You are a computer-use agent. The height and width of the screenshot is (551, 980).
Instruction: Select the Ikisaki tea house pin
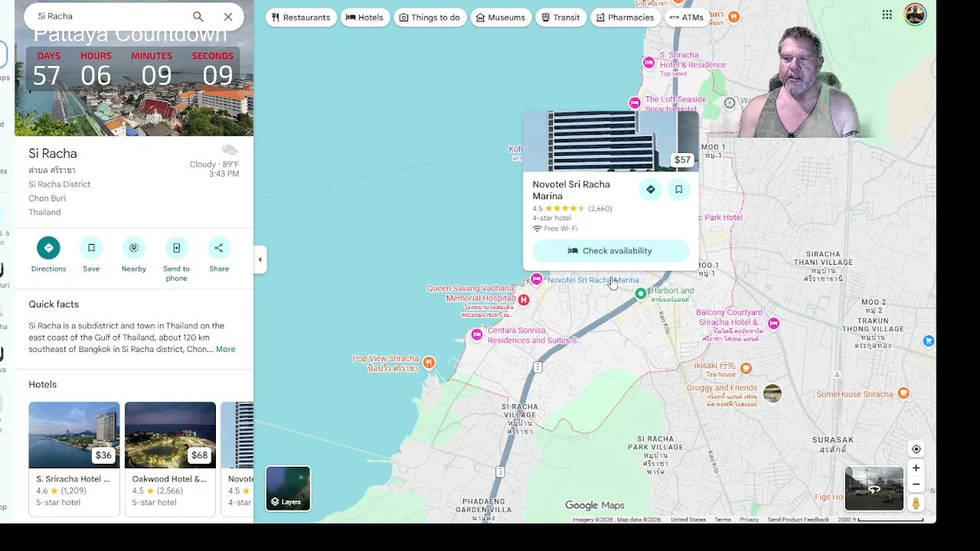[x=746, y=368]
